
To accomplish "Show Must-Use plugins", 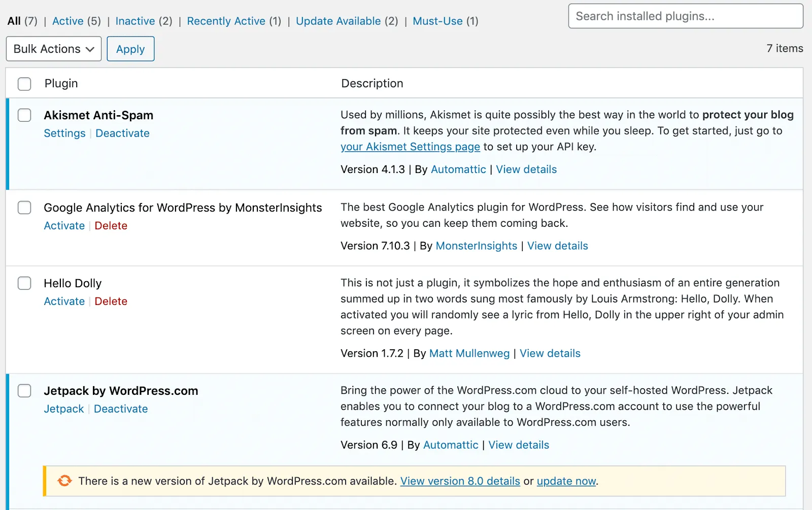I will coord(437,21).
